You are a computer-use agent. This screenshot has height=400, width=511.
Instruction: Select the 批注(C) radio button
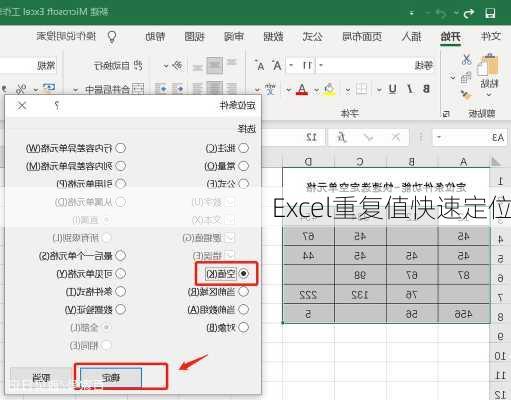(244, 148)
